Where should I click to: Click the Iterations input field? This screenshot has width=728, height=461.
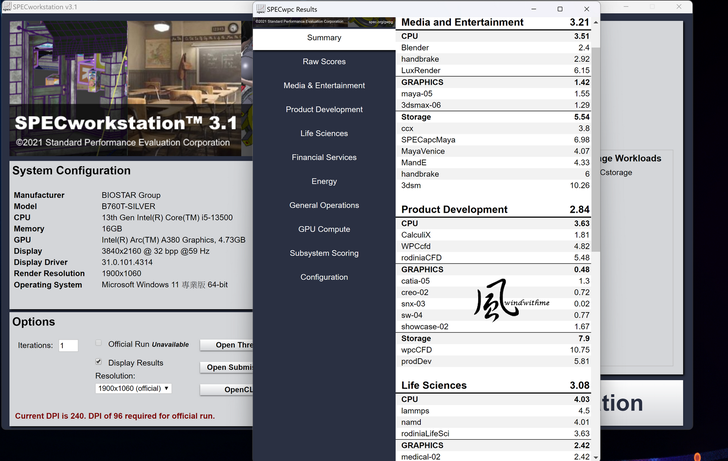click(68, 345)
